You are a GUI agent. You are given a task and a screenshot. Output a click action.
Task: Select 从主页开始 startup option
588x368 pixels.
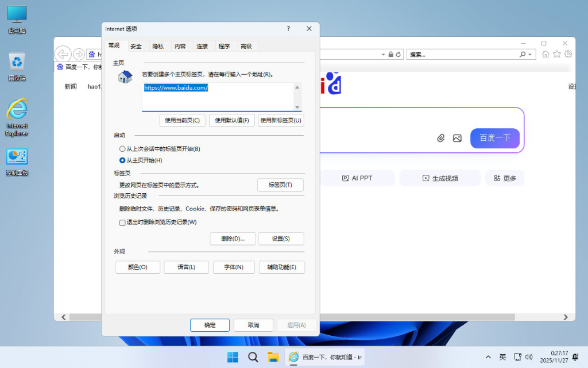pyautogui.click(x=122, y=160)
